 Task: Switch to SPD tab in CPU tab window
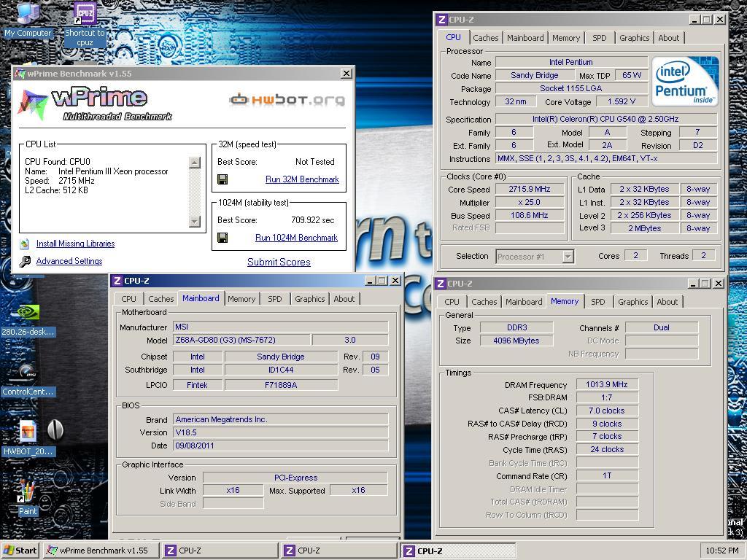coord(600,38)
